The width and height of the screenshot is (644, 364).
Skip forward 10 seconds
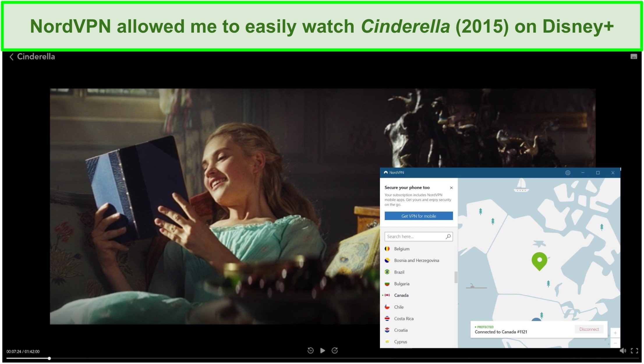pos(335,351)
